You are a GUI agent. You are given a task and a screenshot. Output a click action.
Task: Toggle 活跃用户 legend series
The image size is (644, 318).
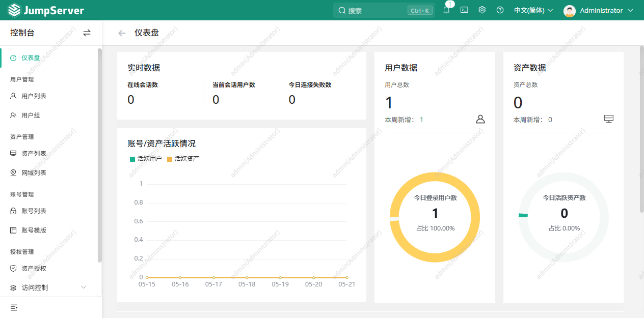(146, 159)
